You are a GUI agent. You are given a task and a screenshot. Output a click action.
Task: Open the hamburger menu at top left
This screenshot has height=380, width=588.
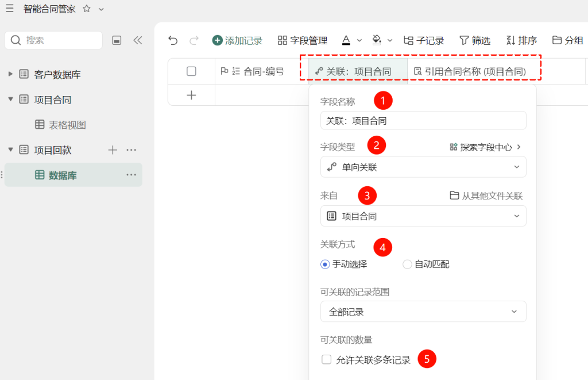(10, 8)
